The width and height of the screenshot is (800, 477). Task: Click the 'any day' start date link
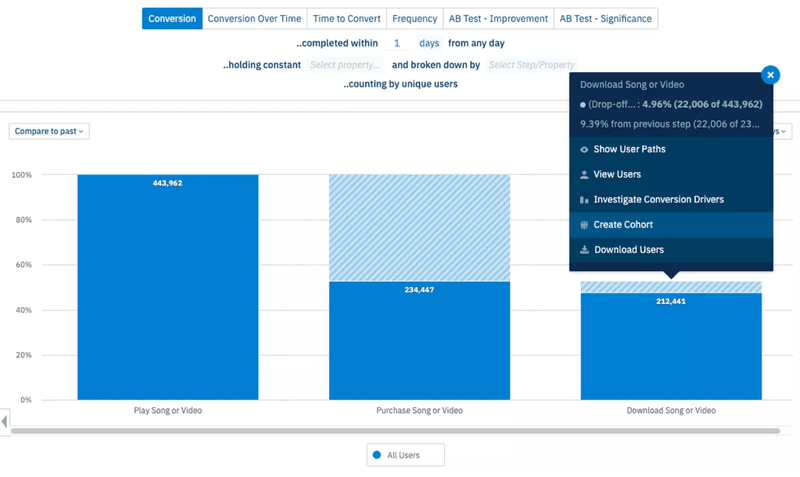pyautogui.click(x=491, y=44)
